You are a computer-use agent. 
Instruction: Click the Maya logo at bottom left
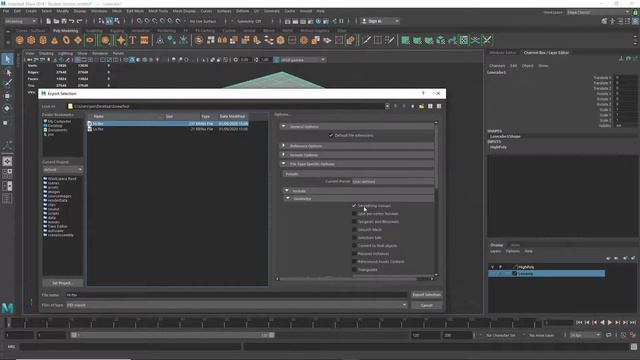pos(7,308)
